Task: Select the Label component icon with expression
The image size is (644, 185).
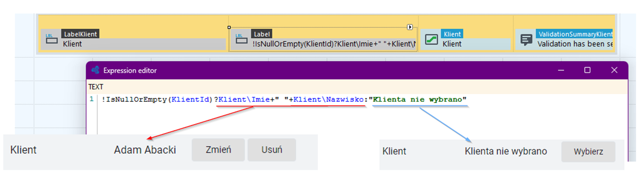Action: (241, 39)
